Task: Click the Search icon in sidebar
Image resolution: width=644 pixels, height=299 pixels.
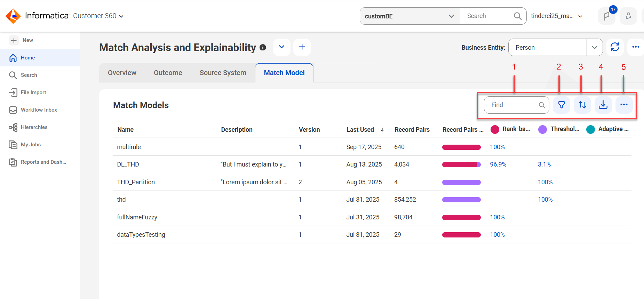Action: pyautogui.click(x=13, y=75)
